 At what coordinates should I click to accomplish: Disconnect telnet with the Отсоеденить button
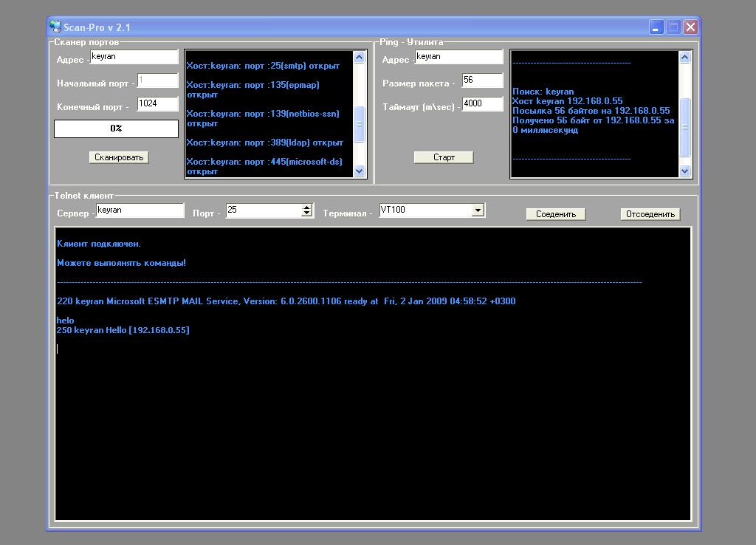[x=650, y=214]
